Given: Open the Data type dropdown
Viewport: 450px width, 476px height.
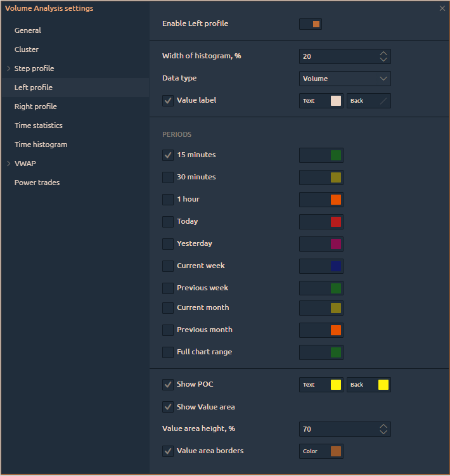Looking at the screenshot, I should click(345, 79).
